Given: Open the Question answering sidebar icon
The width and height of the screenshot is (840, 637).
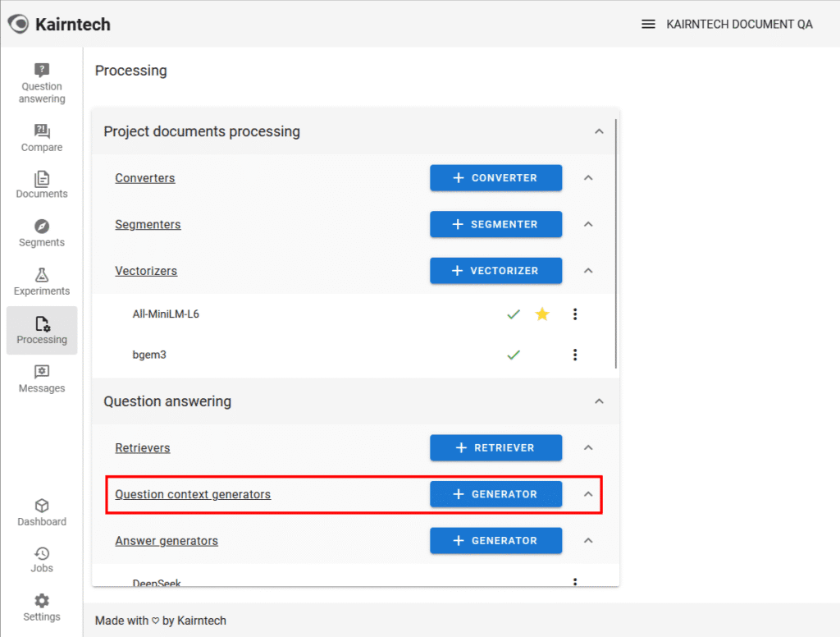Looking at the screenshot, I should (x=42, y=71).
